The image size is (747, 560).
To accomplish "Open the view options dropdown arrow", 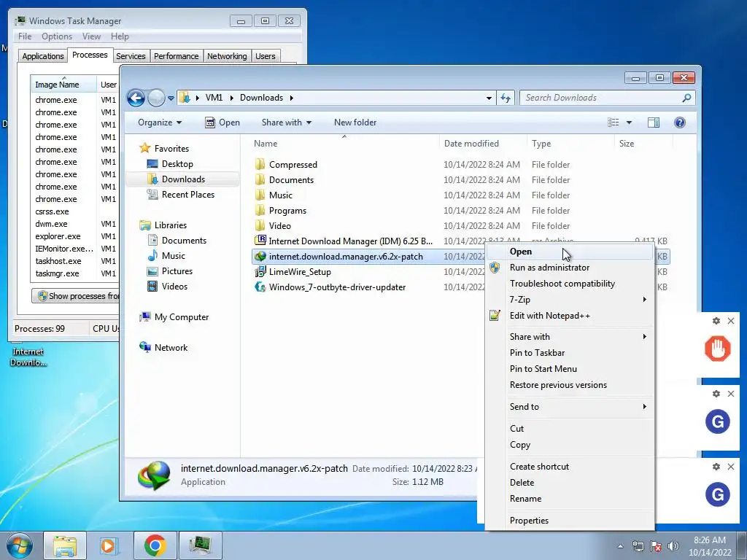I will tap(629, 122).
